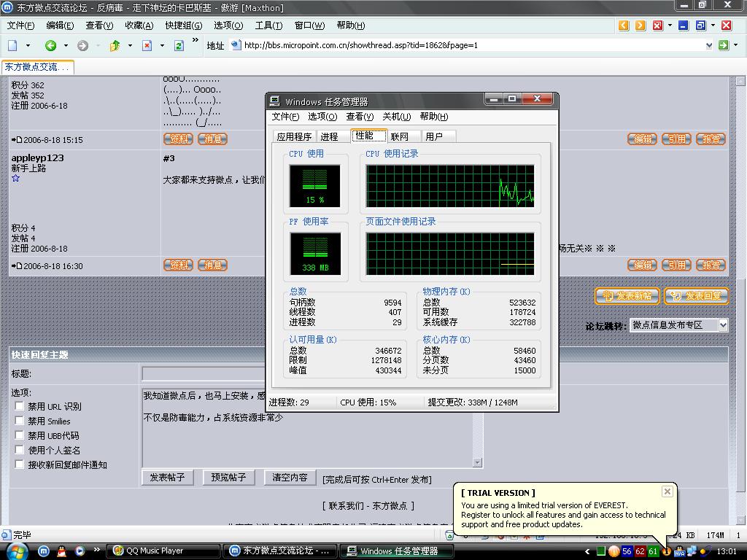
Task: Click the Stop loading page icon
Action: (147, 46)
